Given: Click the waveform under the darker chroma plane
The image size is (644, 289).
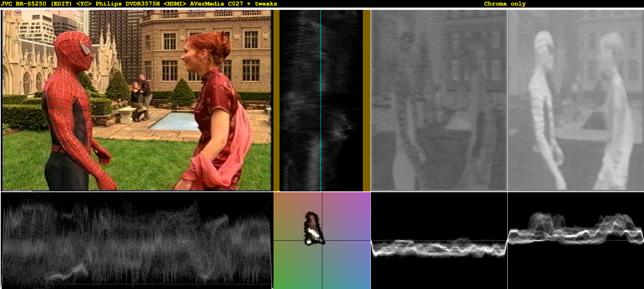Looking at the screenshot, I should click(x=439, y=241).
